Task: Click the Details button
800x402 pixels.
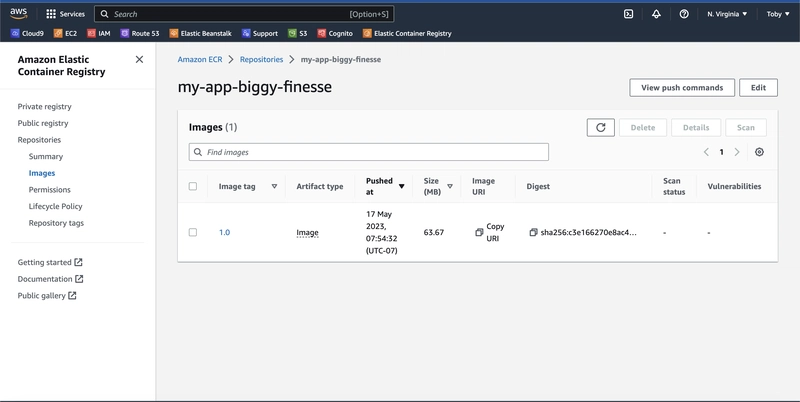Action: pyautogui.click(x=696, y=128)
